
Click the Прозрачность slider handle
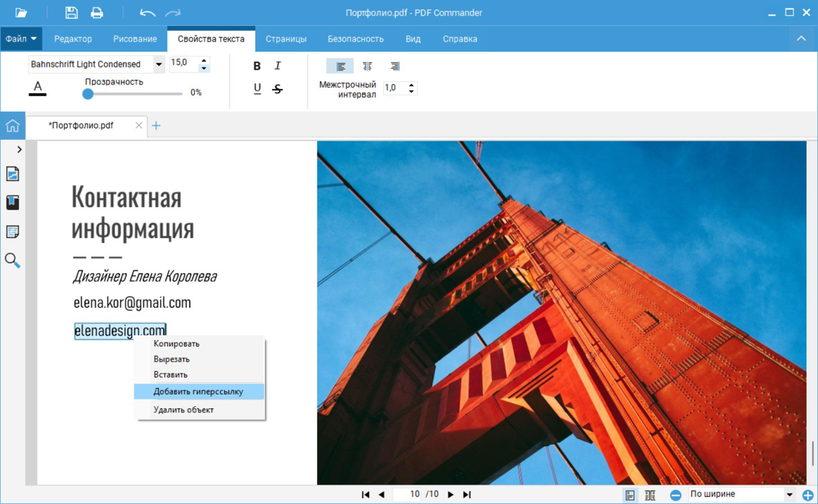[88, 94]
